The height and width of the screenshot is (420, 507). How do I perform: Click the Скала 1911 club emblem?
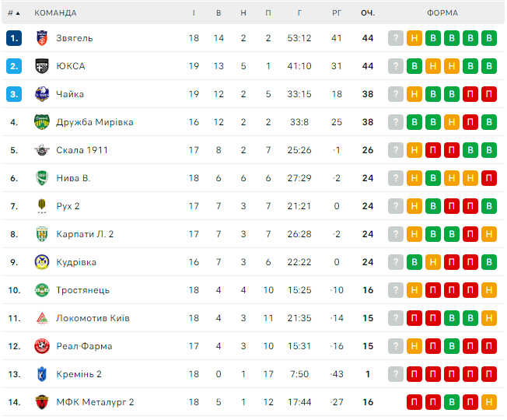42,150
